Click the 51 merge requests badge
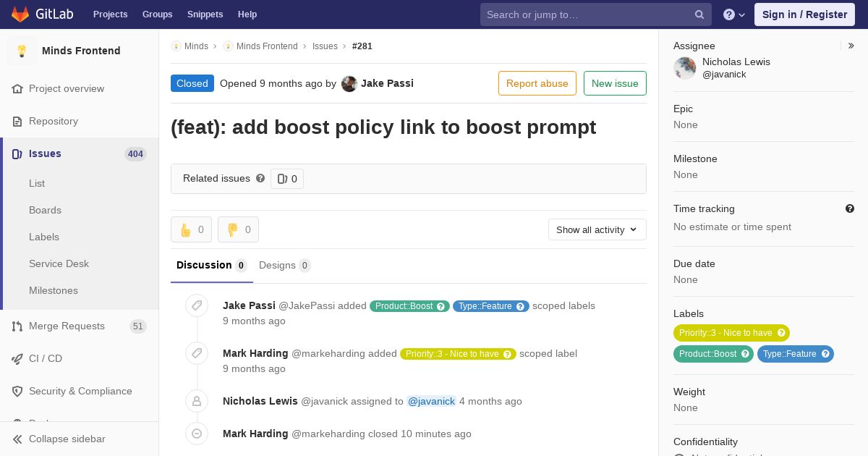868x456 pixels. (137, 326)
